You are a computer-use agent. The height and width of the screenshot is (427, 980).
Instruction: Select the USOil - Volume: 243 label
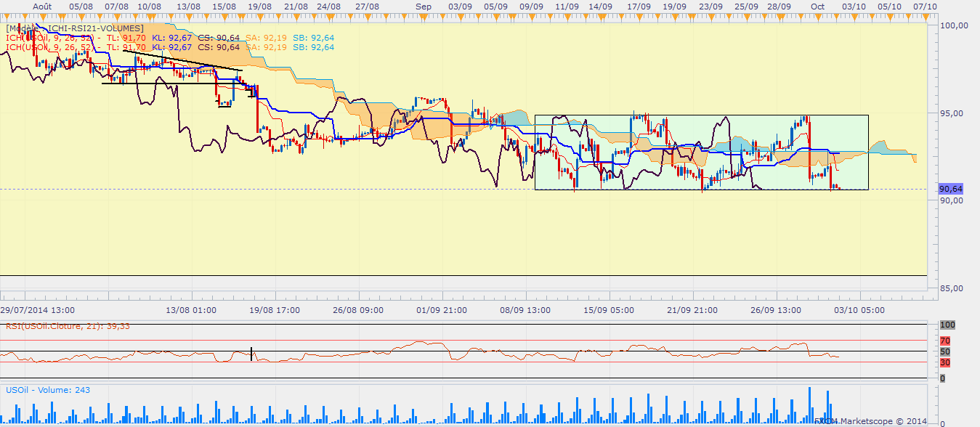(x=48, y=390)
